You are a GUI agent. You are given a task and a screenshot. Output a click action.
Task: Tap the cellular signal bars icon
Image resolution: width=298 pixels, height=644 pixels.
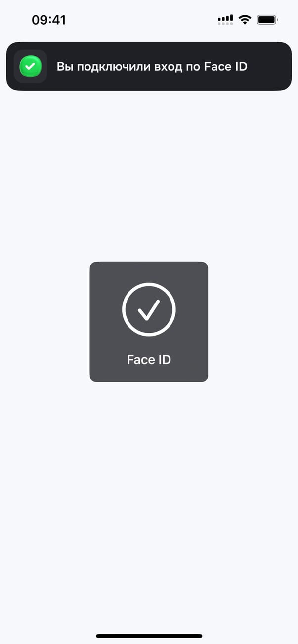pos(225,18)
